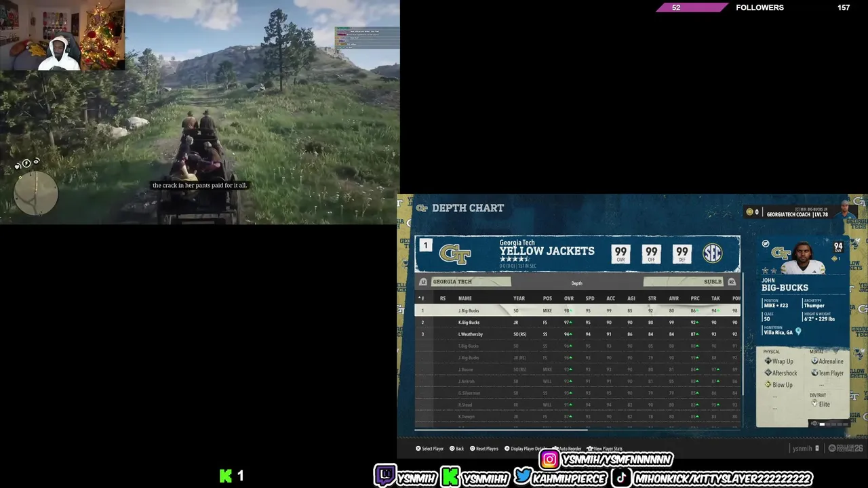This screenshot has width=868, height=488.
Task: Click the 99 OVR team rating box
Action: click(620, 253)
